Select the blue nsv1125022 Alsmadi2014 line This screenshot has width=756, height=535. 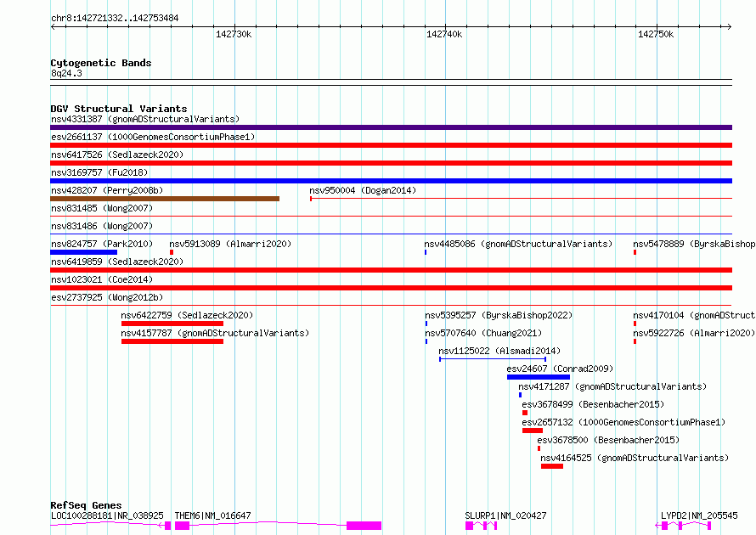[x=493, y=359]
